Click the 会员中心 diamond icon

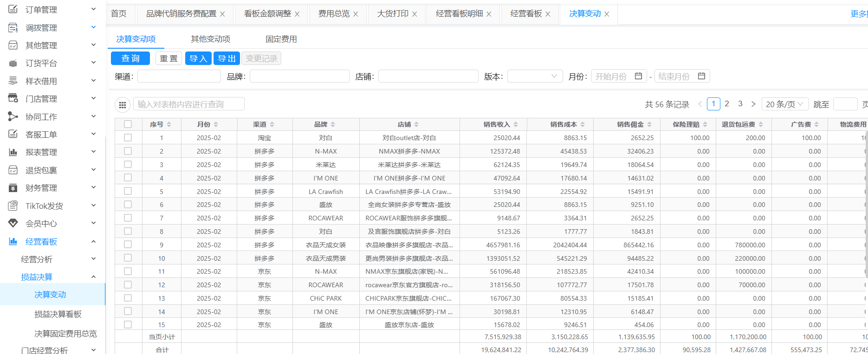[13, 223]
